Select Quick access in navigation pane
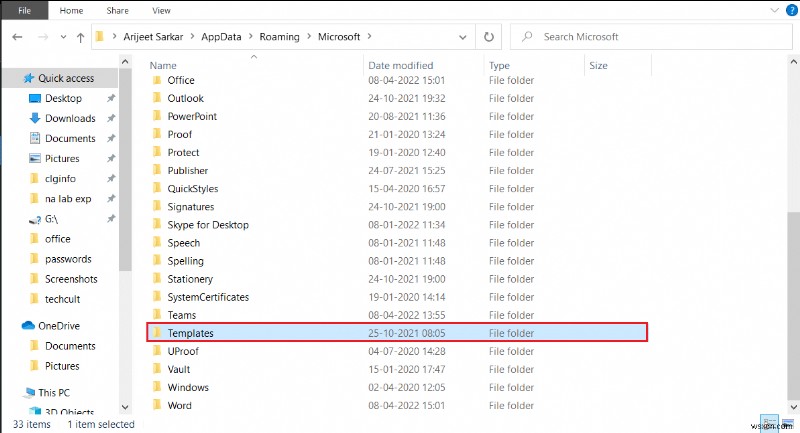The width and height of the screenshot is (800, 433). point(66,78)
